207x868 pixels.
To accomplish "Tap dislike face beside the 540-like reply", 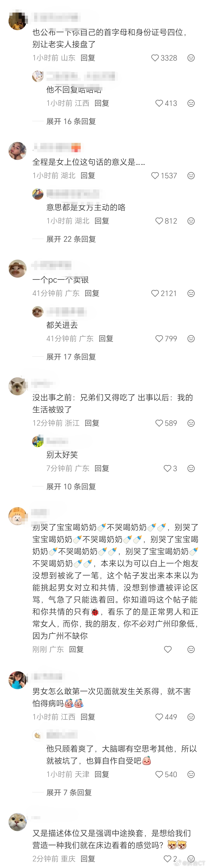I will [x=191, y=774].
